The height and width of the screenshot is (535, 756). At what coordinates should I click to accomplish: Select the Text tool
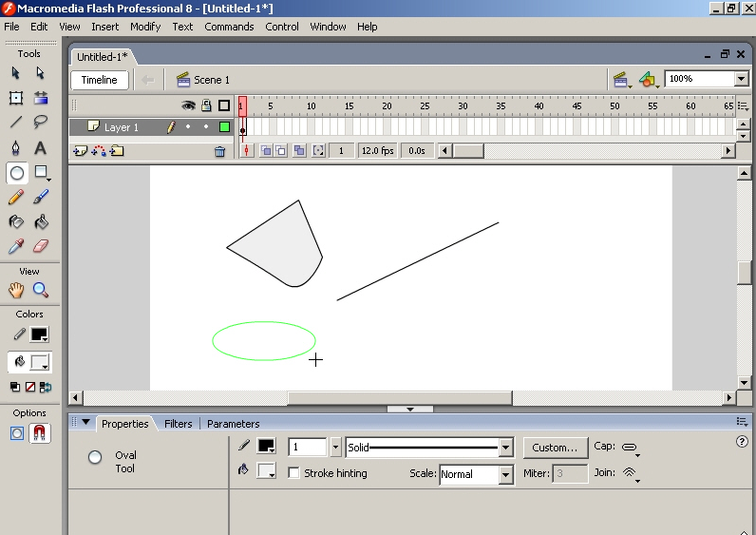coord(41,147)
